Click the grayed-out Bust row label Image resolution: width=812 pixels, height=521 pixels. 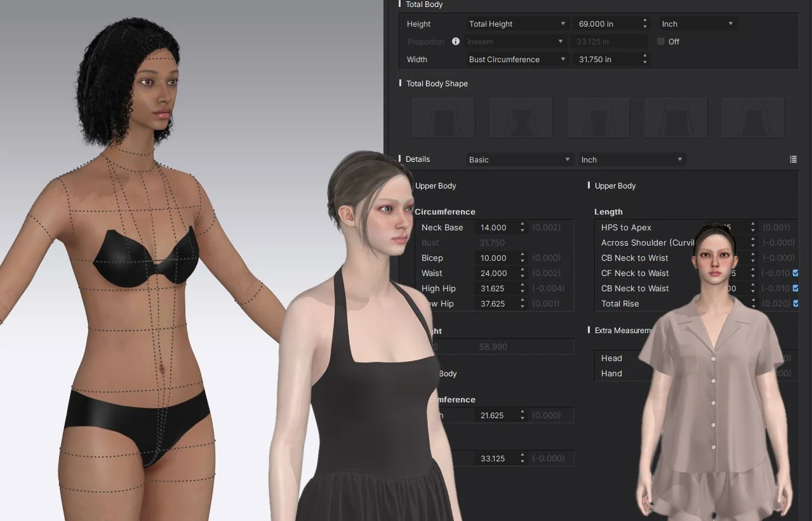point(430,242)
